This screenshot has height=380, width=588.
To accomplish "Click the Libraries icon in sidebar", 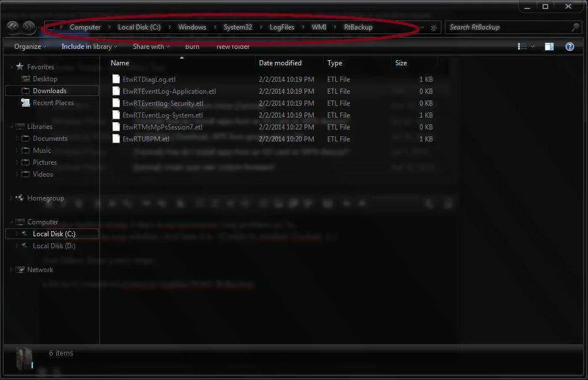I will click(x=20, y=126).
